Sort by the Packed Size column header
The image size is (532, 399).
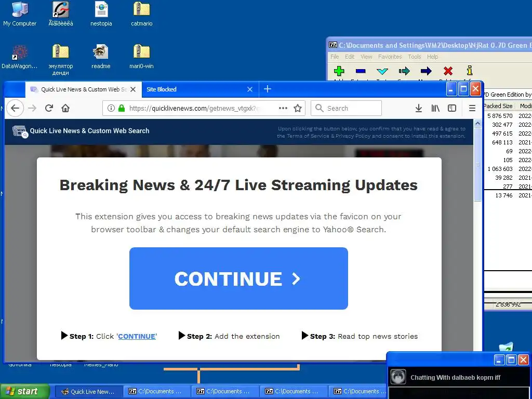coord(498,106)
